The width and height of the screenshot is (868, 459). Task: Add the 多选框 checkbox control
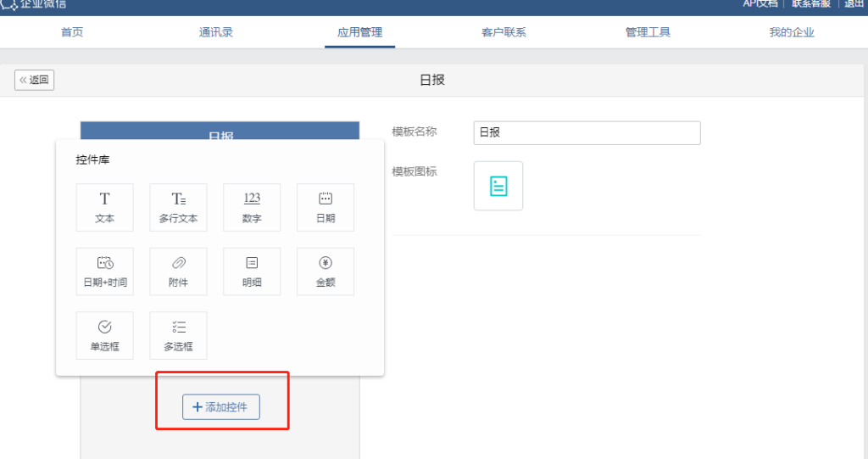(178, 335)
